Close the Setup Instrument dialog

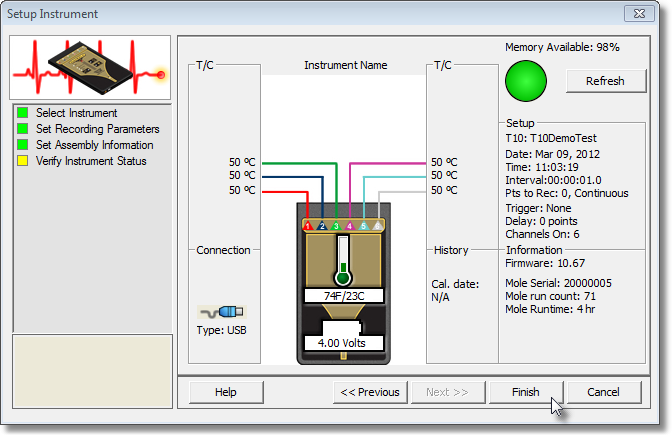tap(639, 14)
